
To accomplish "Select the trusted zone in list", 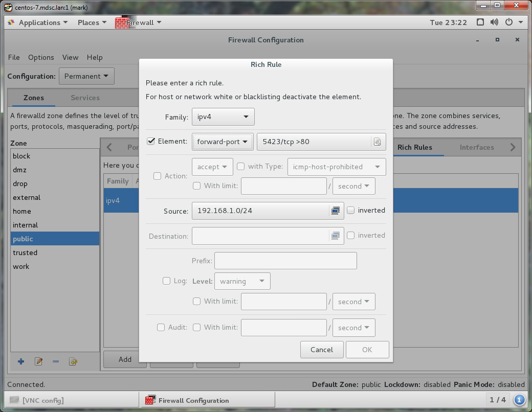I will click(x=25, y=253).
